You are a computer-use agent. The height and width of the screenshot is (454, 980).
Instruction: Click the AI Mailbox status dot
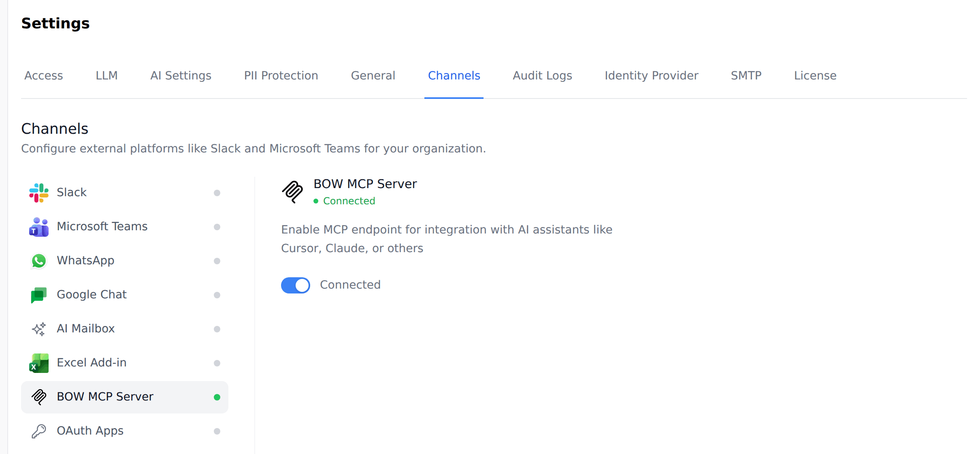pyautogui.click(x=217, y=329)
